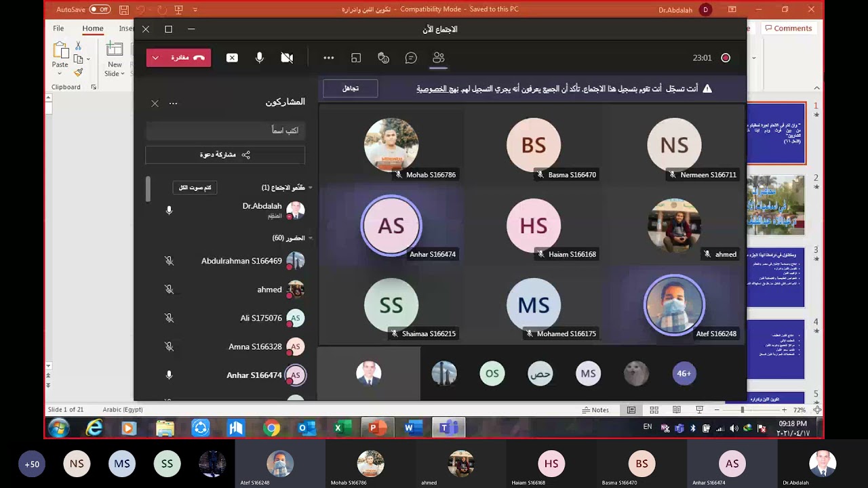Screen dimensions: 868x488
Task: Open the File tab in PowerPoint
Action: point(58,28)
